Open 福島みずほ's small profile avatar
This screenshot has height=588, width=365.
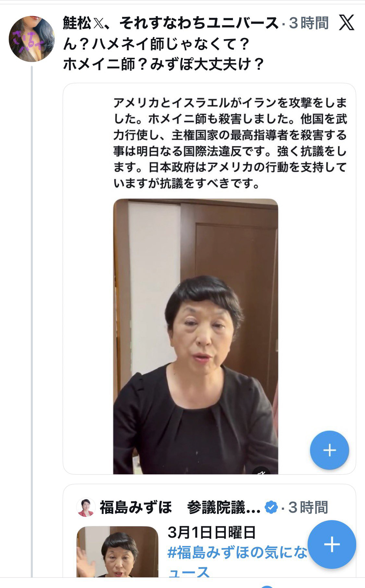[x=86, y=507]
